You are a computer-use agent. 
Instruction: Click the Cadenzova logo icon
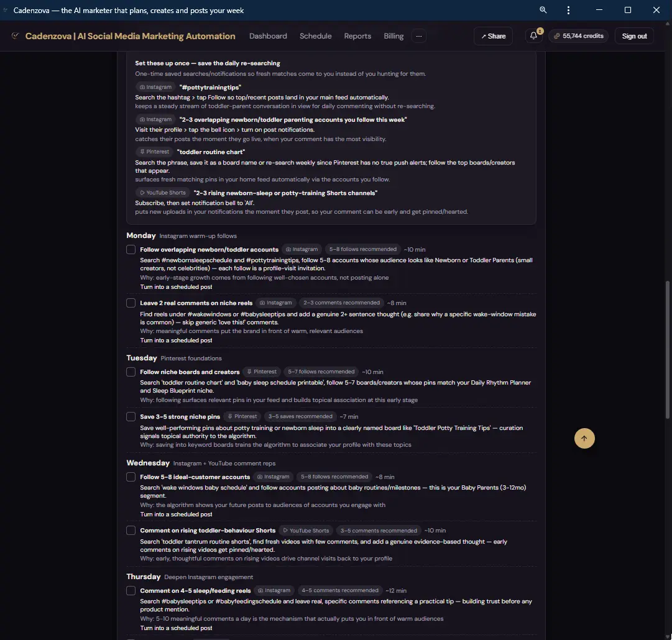point(16,36)
